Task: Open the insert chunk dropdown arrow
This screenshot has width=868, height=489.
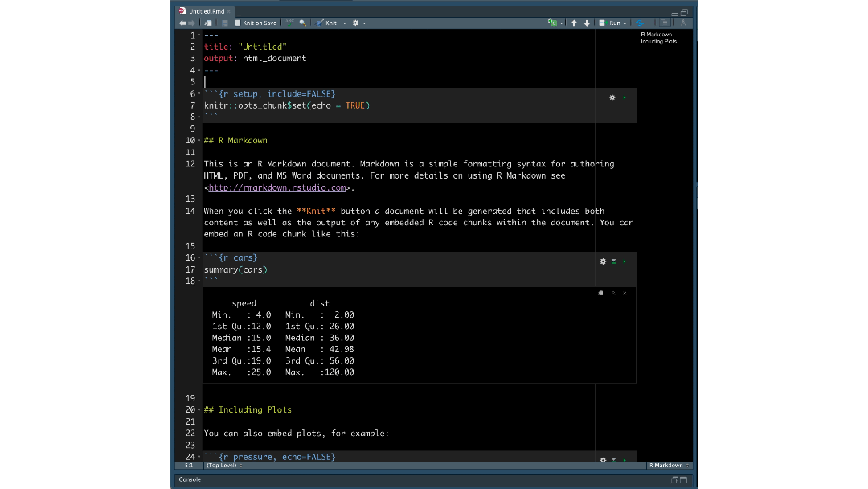Action: pyautogui.click(x=561, y=23)
